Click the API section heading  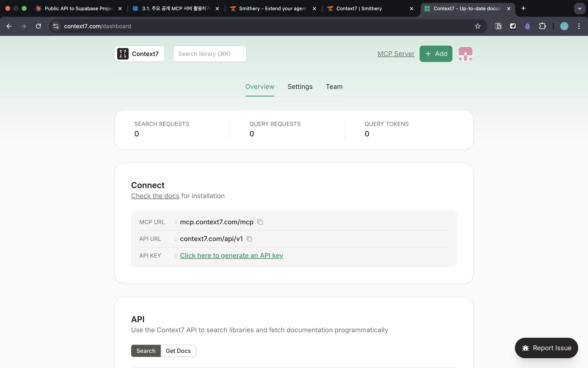click(x=138, y=319)
